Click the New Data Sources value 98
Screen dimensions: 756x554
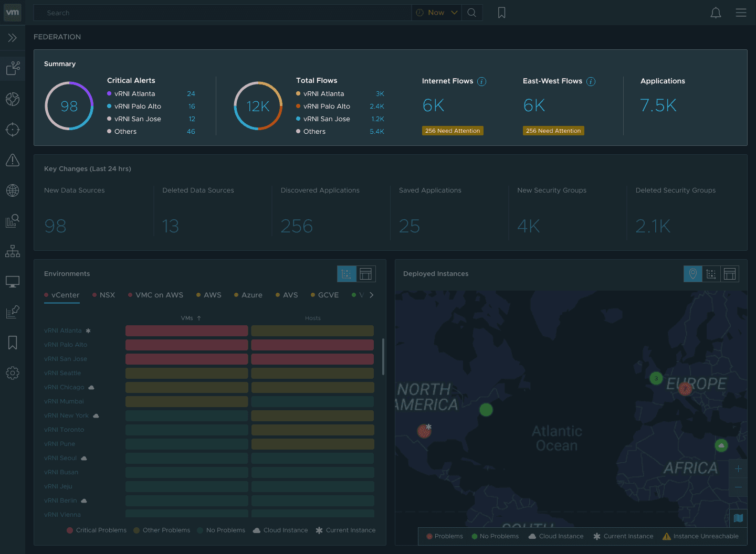pyautogui.click(x=55, y=226)
